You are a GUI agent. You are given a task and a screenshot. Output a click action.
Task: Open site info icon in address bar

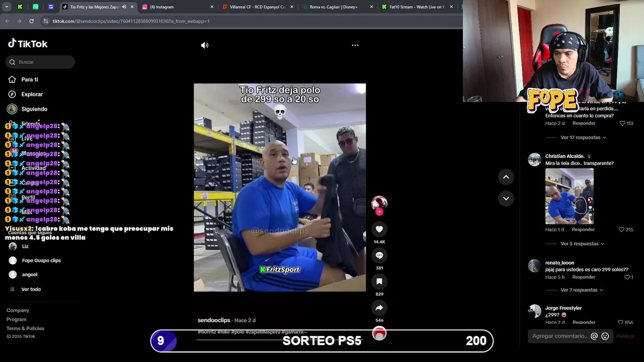coord(46,21)
